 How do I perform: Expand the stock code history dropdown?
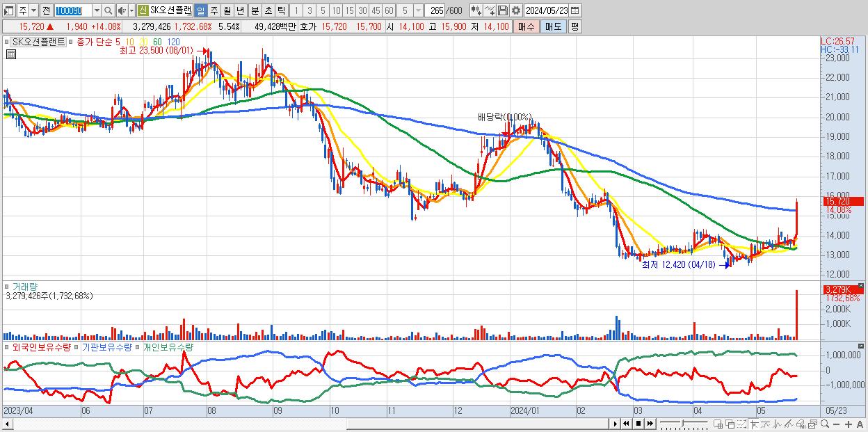point(97,10)
